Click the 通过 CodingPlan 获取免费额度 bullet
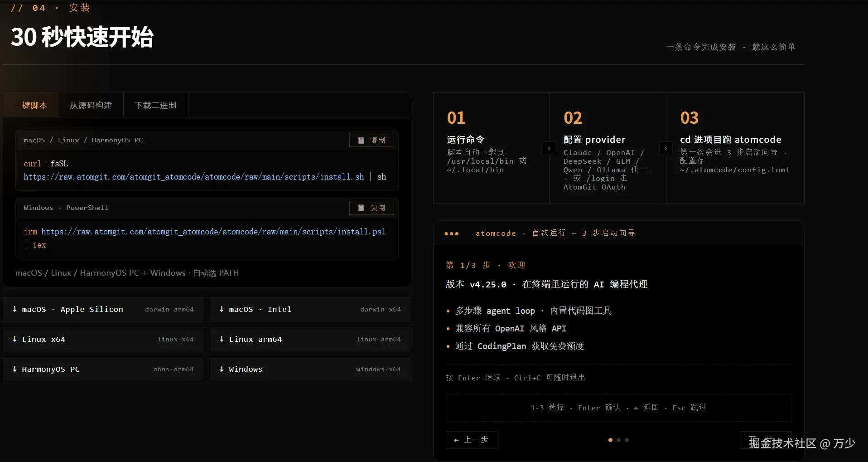 coord(520,346)
